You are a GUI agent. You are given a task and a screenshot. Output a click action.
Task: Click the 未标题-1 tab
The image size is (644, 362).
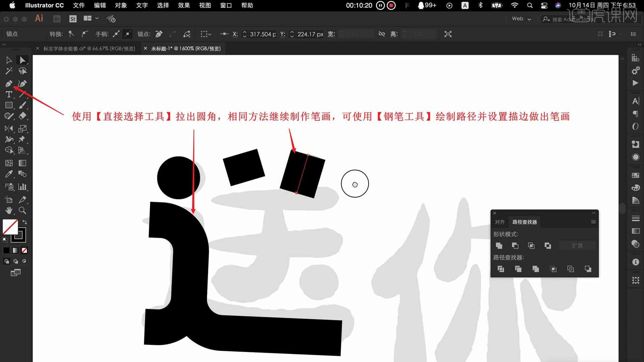click(x=186, y=48)
